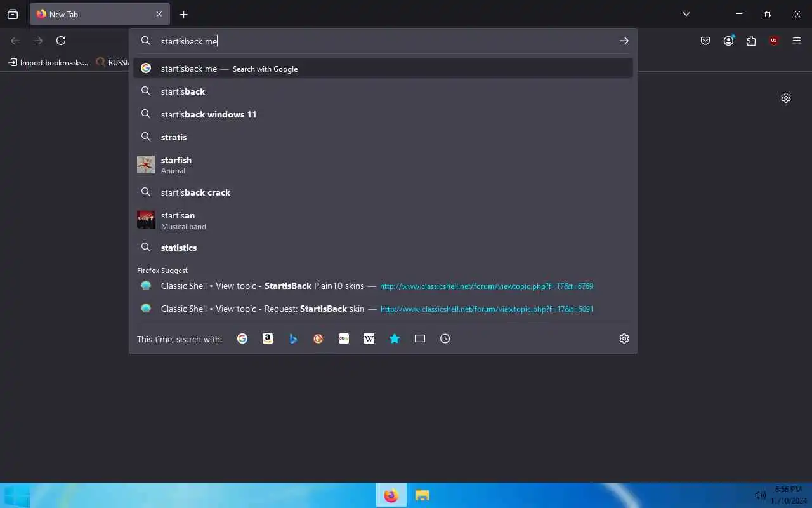Search open tabs with the tab icon
812x508 pixels.
pyautogui.click(x=420, y=338)
